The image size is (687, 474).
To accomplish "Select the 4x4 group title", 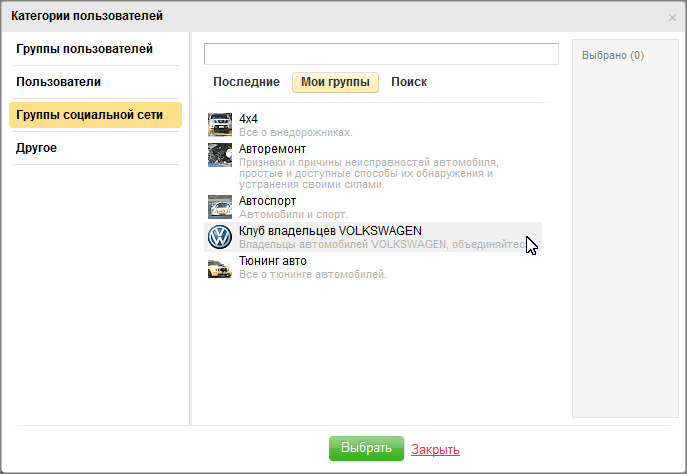I will [249, 118].
